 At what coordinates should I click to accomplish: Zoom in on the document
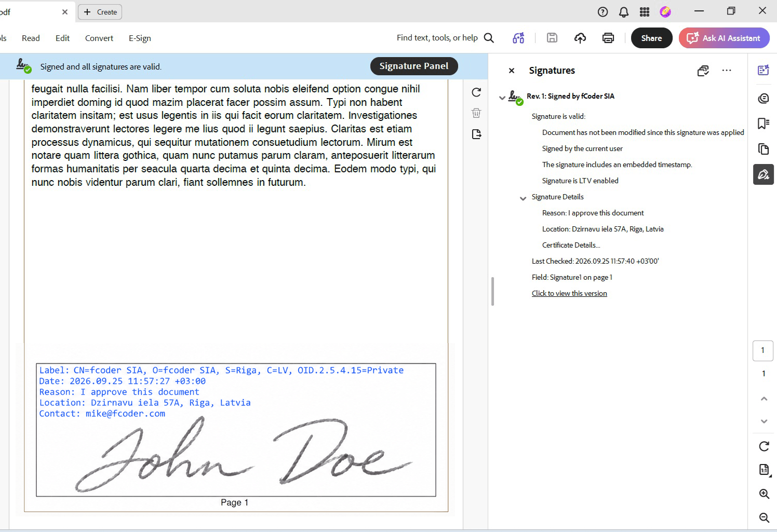point(764,494)
